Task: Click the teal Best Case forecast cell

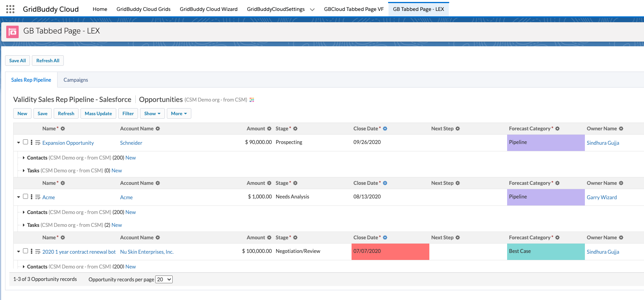Action: [546, 252]
